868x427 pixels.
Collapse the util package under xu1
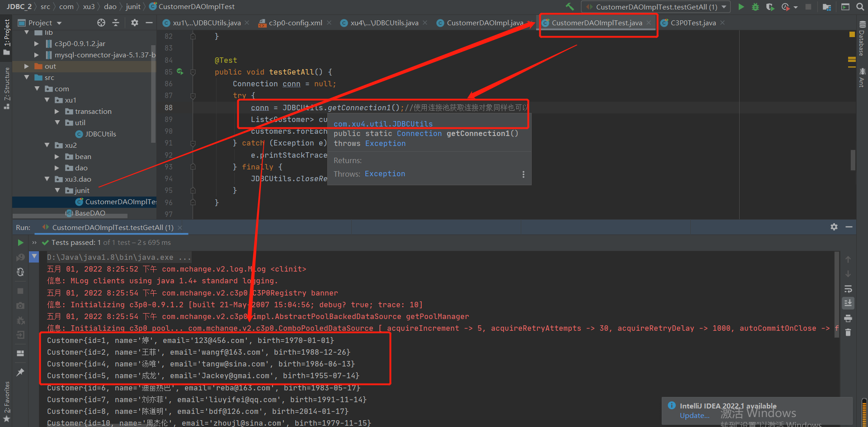point(57,123)
